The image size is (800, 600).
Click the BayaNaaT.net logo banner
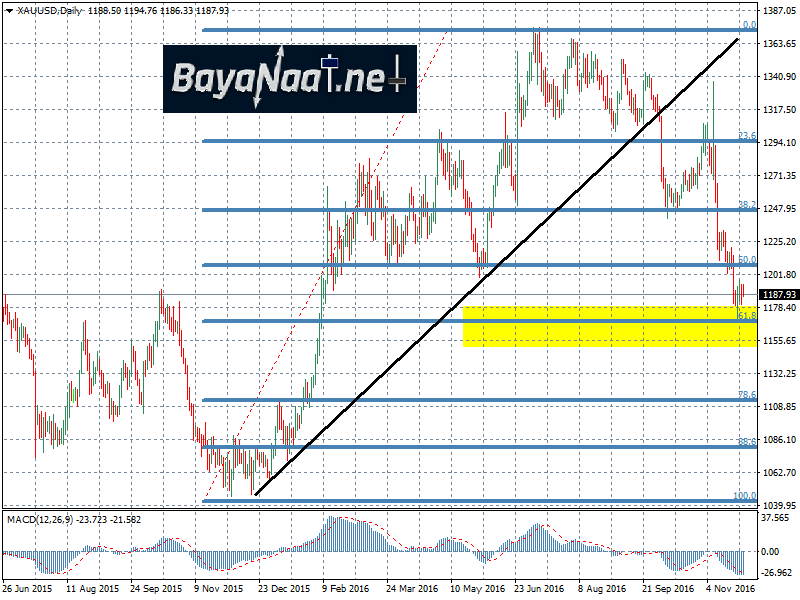[290, 78]
